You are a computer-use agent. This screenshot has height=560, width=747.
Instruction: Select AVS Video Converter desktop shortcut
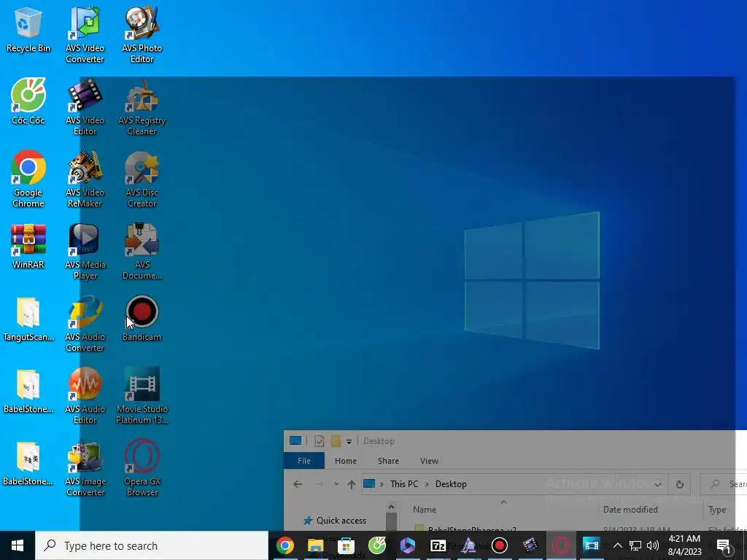click(x=85, y=35)
